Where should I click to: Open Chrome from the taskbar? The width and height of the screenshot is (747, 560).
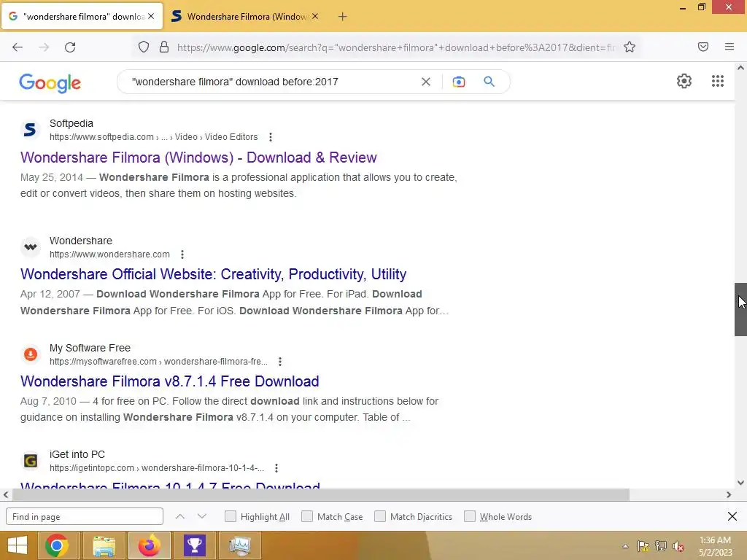coord(57,545)
